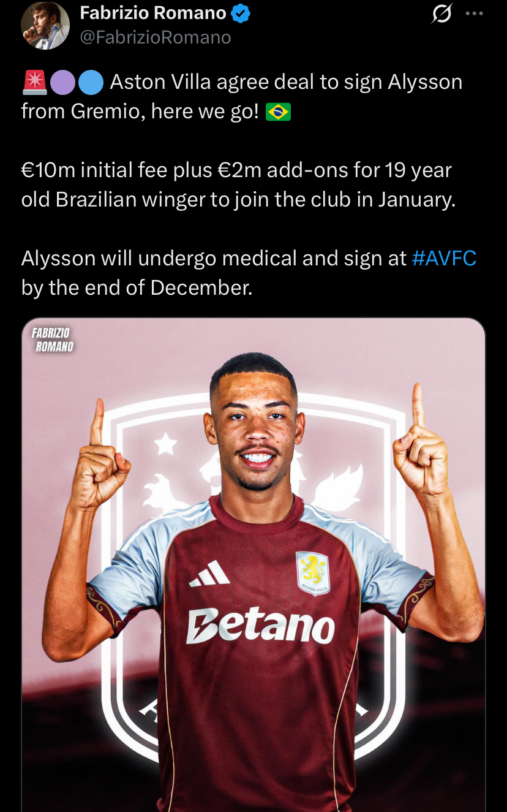Select the Fabrizio Romano display name
This screenshot has width=507, height=812.
point(153,12)
